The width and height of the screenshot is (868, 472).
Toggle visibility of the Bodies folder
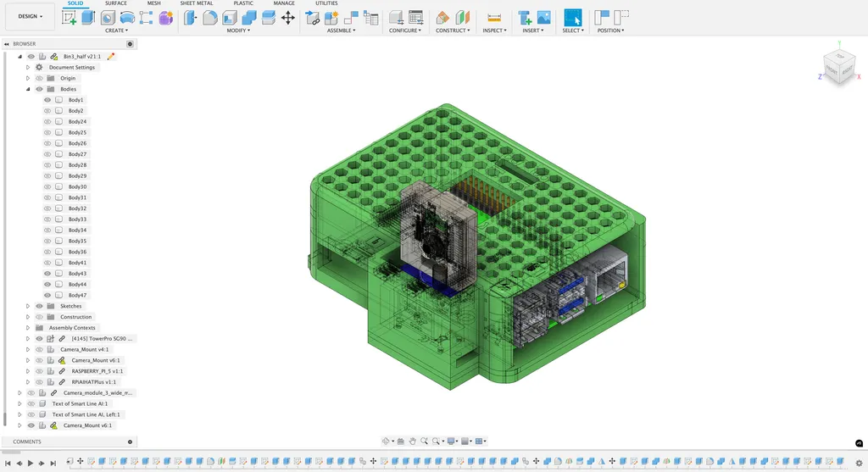click(39, 88)
